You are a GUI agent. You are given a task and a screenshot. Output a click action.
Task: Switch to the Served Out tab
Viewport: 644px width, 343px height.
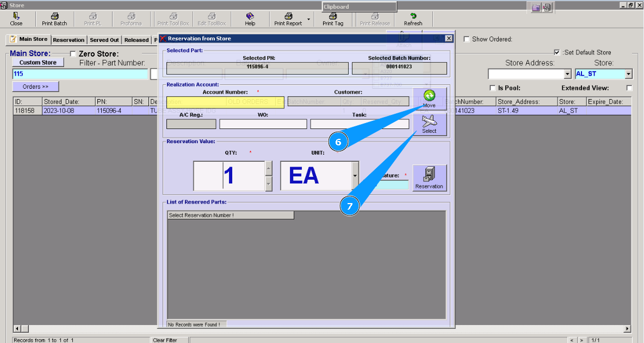104,40
